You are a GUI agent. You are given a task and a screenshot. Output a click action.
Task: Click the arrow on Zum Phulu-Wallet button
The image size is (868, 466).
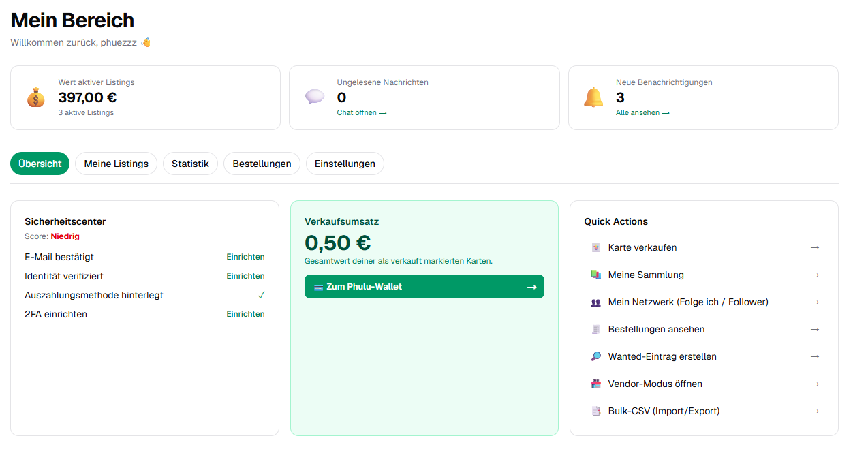pyautogui.click(x=532, y=287)
